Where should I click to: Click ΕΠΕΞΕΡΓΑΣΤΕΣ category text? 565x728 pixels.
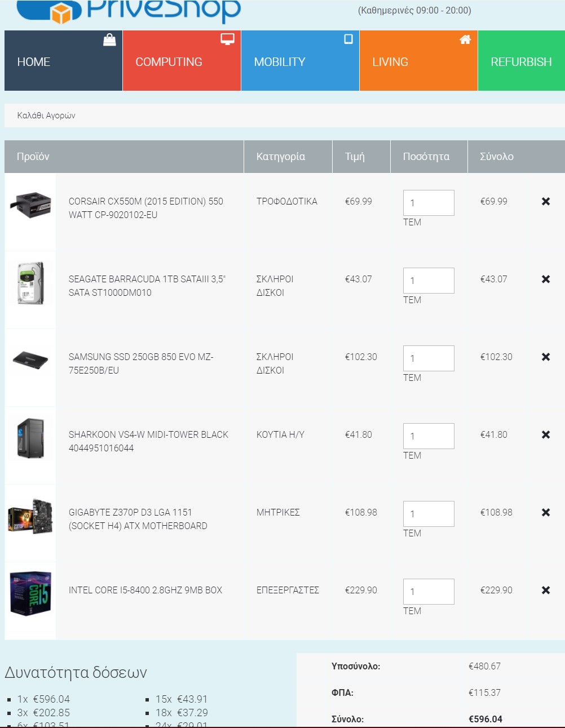(x=288, y=590)
